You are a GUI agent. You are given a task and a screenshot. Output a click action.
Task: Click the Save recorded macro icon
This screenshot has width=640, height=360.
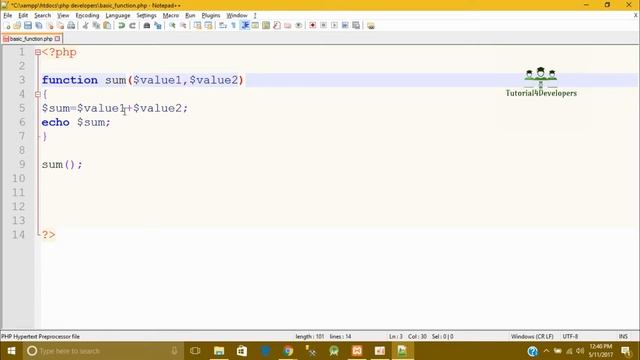(356, 26)
